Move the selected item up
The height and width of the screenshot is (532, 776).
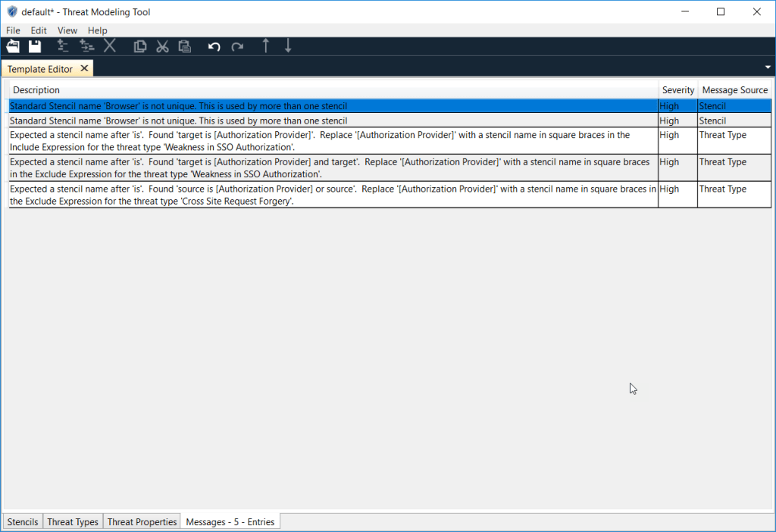(264, 45)
